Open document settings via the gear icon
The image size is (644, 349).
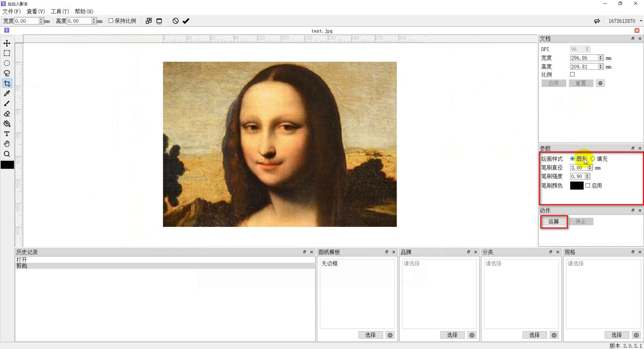(600, 83)
